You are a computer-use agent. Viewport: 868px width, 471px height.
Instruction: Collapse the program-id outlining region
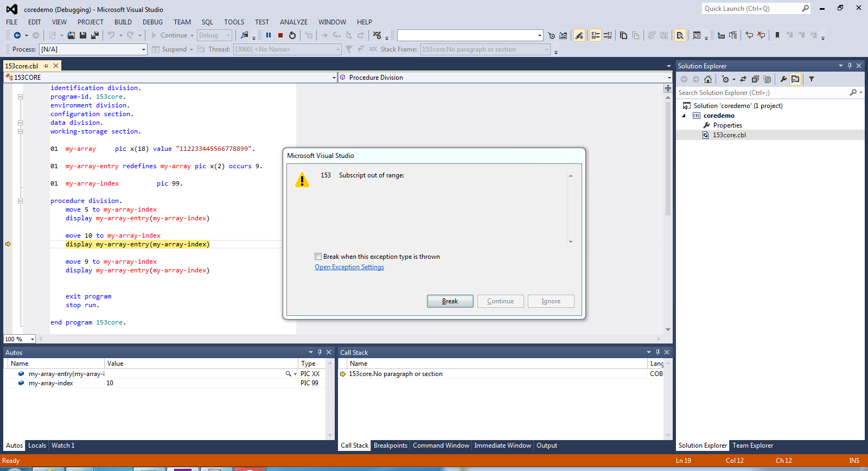[x=20, y=97]
